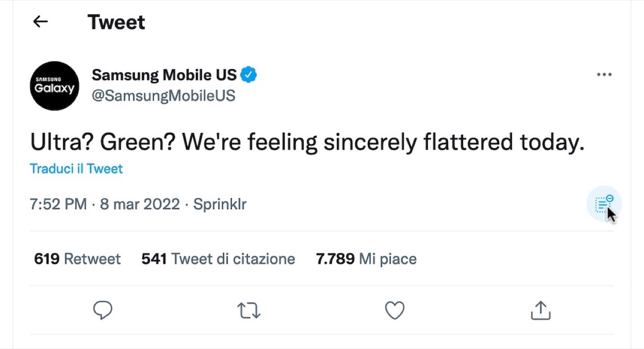The image size is (644, 349).
Task: Select the 'Tweet' page header title
Action: click(x=116, y=22)
